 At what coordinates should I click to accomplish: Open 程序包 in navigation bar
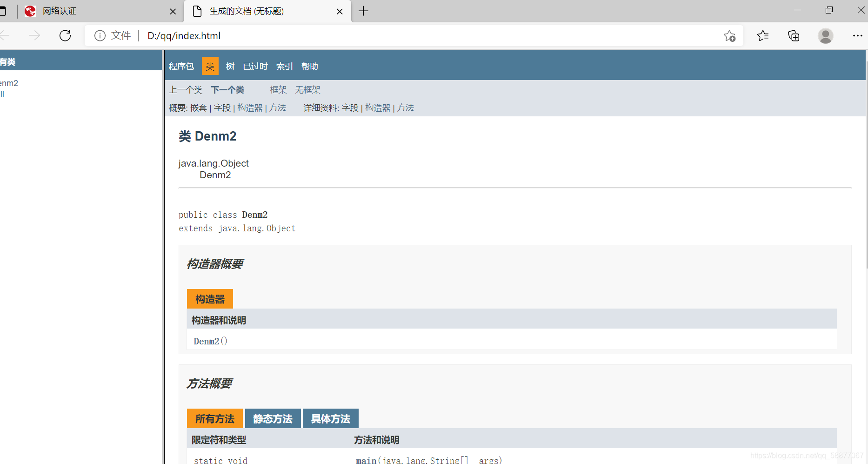(x=181, y=67)
